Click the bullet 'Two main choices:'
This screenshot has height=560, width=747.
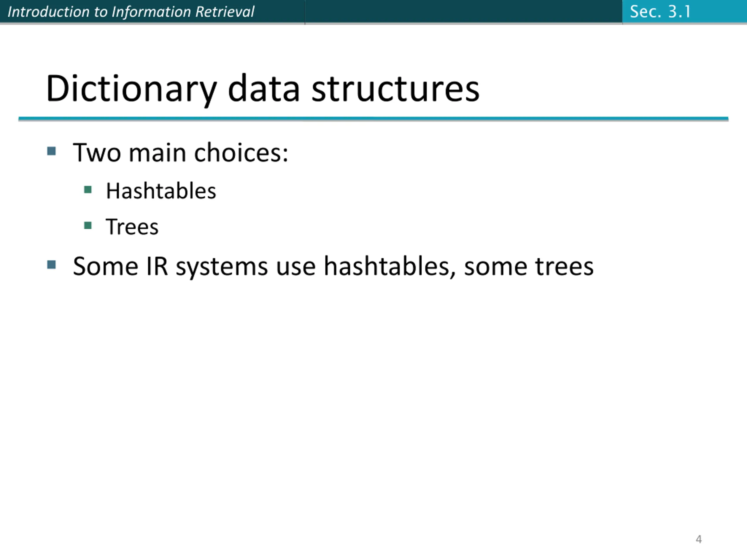pos(180,153)
